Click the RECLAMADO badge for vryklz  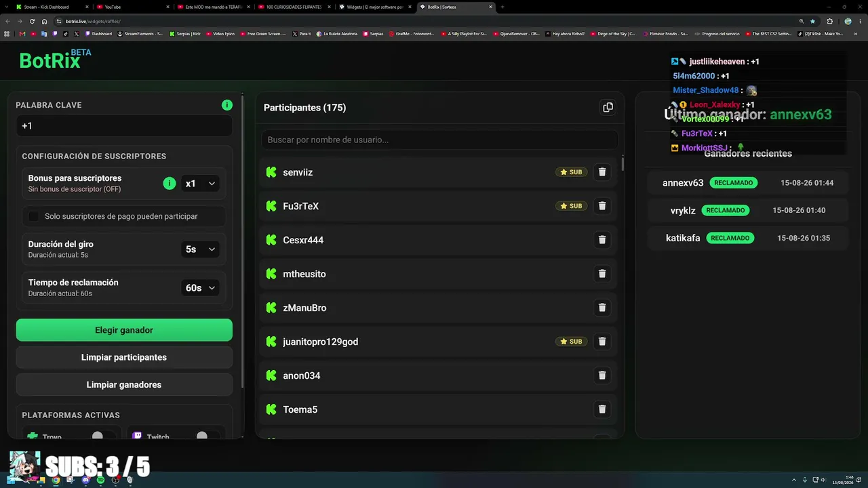pos(726,210)
